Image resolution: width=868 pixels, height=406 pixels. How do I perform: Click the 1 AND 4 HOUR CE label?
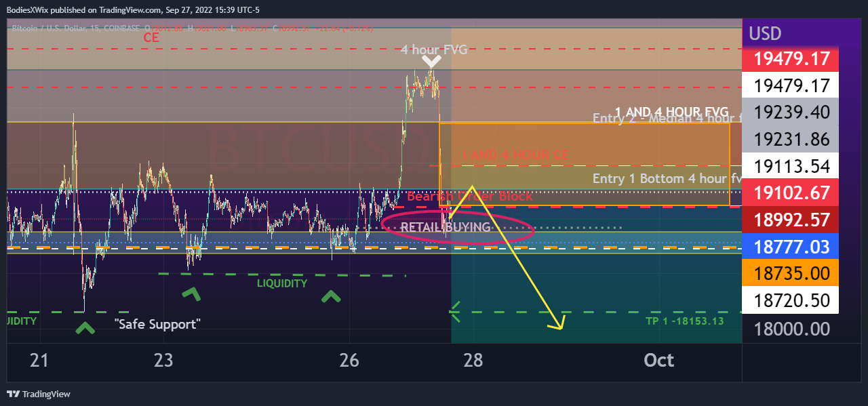515,155
